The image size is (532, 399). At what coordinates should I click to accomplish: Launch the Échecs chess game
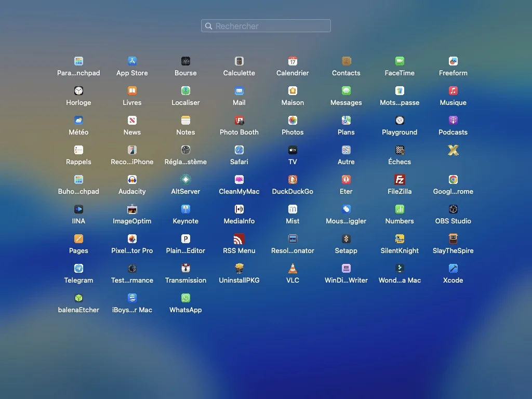(399, 150)
